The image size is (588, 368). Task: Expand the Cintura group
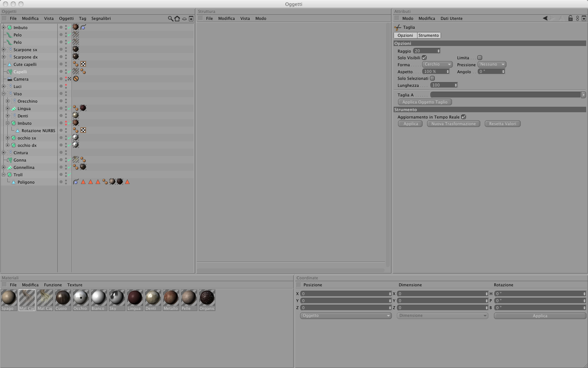coord(3,153)
